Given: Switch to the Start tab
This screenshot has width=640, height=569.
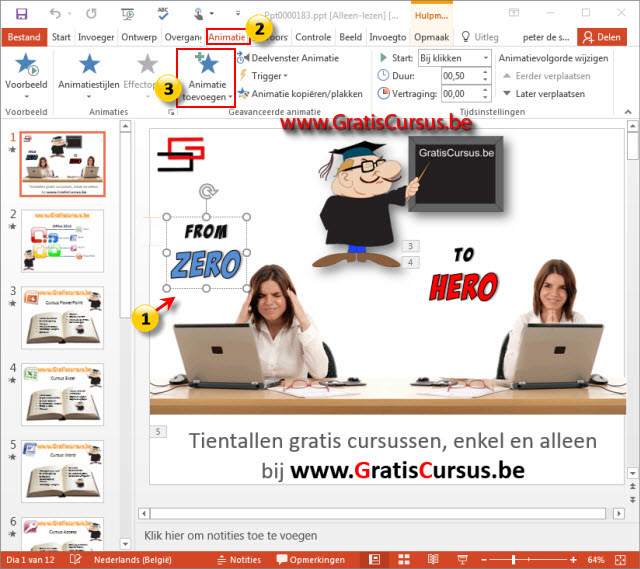Looking at the screenshot, I should [61, 37].
